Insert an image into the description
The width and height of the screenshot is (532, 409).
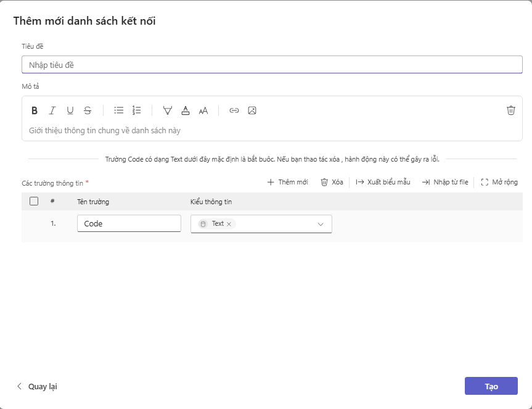pyautogui.click(x=252, y=110)
